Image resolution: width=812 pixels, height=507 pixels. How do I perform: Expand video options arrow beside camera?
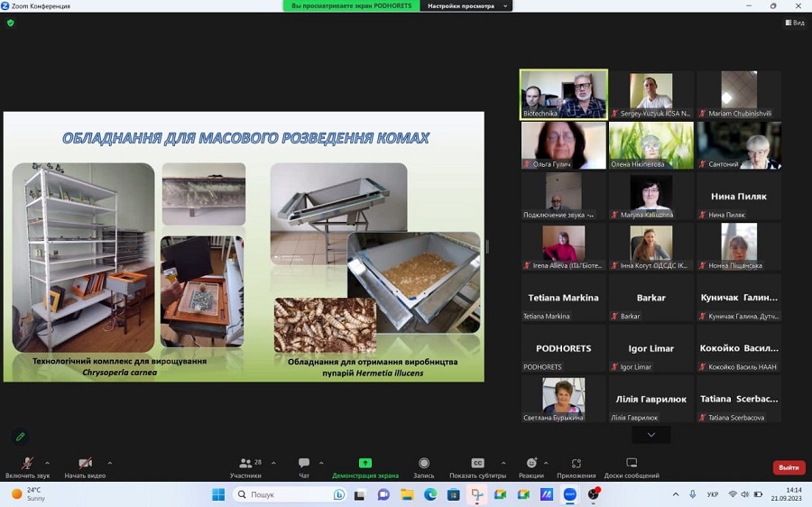(x=110, y=464)
